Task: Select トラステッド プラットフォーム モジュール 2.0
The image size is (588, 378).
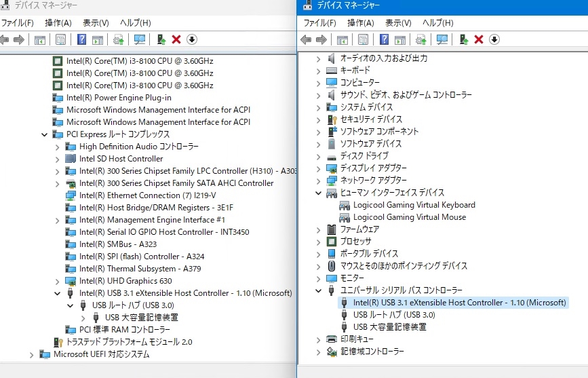Action: pyautogui.click(x=129, y=342)
